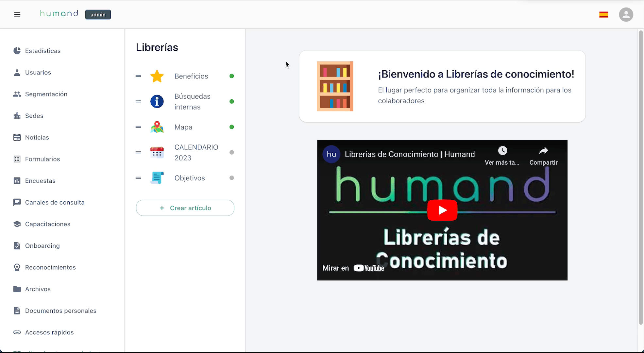Click the Objetivos scroll icon
The width and height of the screenshot is (644, 353).
point(157,178)
